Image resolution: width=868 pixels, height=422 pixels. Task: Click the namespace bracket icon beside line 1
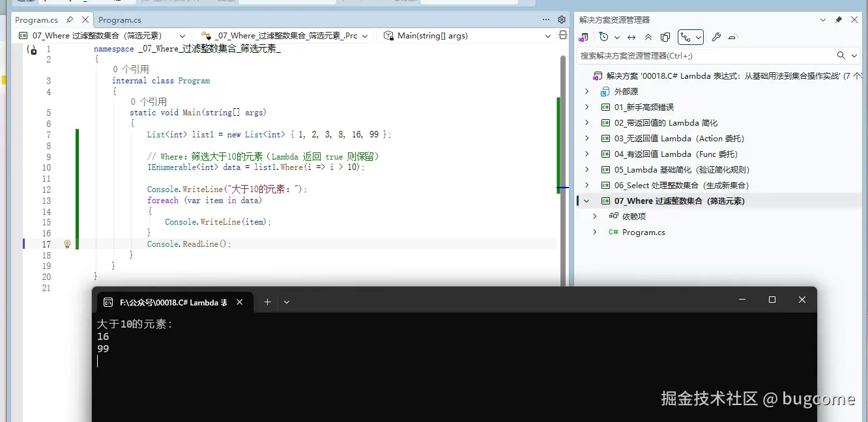[x=31, y=49]
